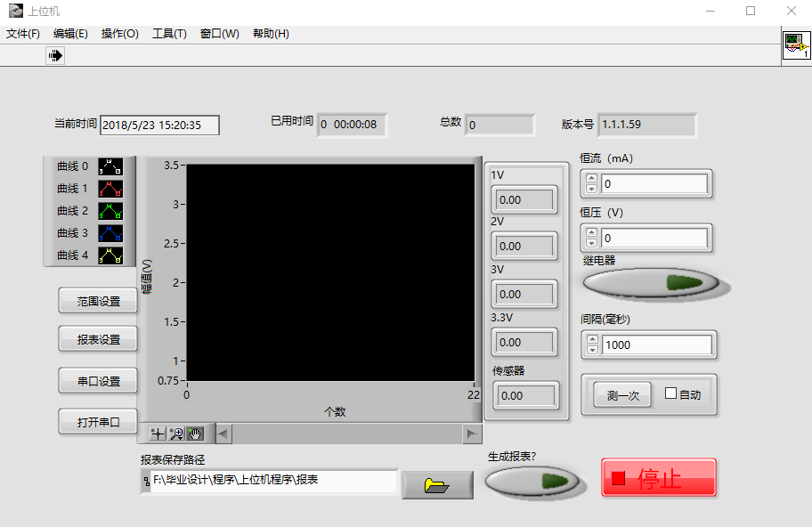Click the Run arrow toolbar icon

point(55,55)
